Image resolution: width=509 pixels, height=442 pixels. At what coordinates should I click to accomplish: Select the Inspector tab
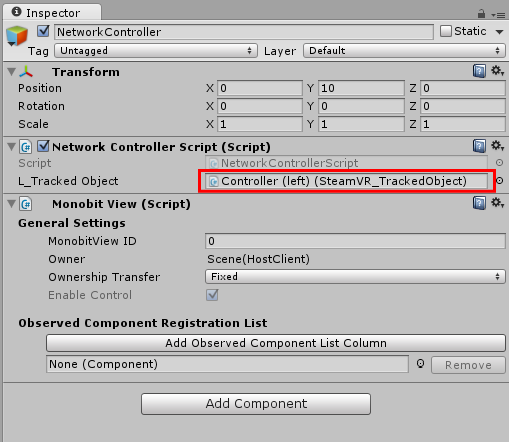tap(52, 13)
